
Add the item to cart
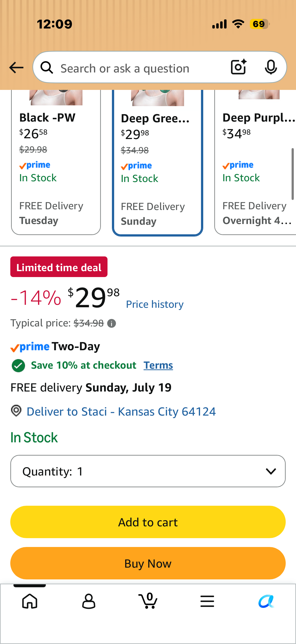[148, 522]
